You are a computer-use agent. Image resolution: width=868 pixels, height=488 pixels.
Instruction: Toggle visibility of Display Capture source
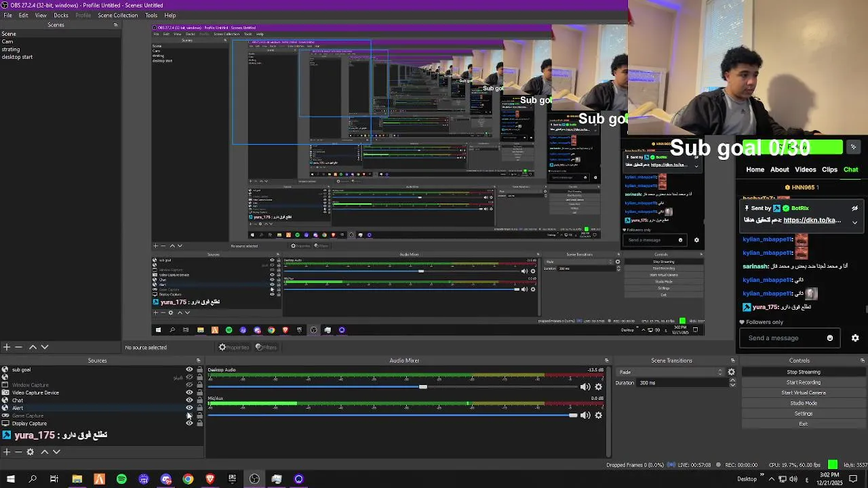[x=189, y=423]
